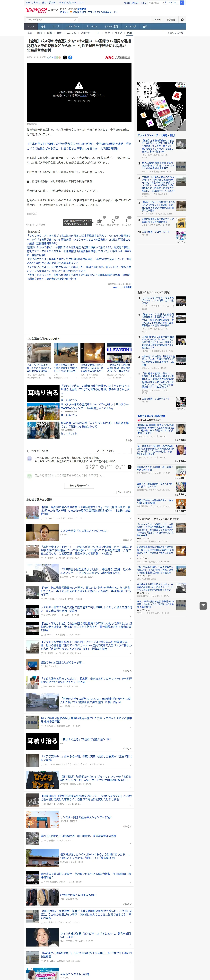Jump back using the page-top arrow
Viewport: 210px width, 980px height.
[203, 606]
